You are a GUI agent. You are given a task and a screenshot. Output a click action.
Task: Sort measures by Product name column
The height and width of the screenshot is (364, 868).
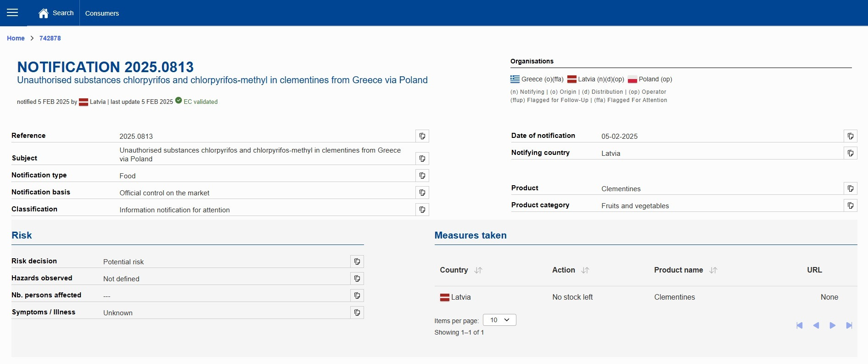click(x=713, y=270)
